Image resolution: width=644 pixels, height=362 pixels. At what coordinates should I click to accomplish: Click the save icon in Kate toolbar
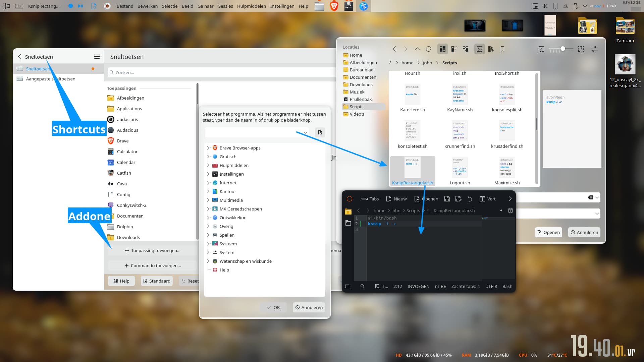pos(447,199)
